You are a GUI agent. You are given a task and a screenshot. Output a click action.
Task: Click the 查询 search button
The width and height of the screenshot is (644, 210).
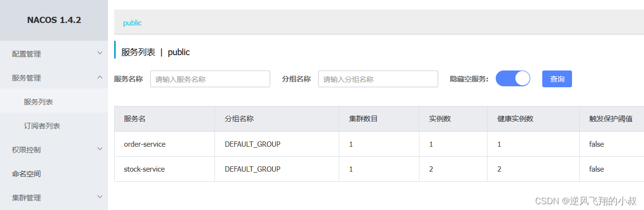point(557,79)
